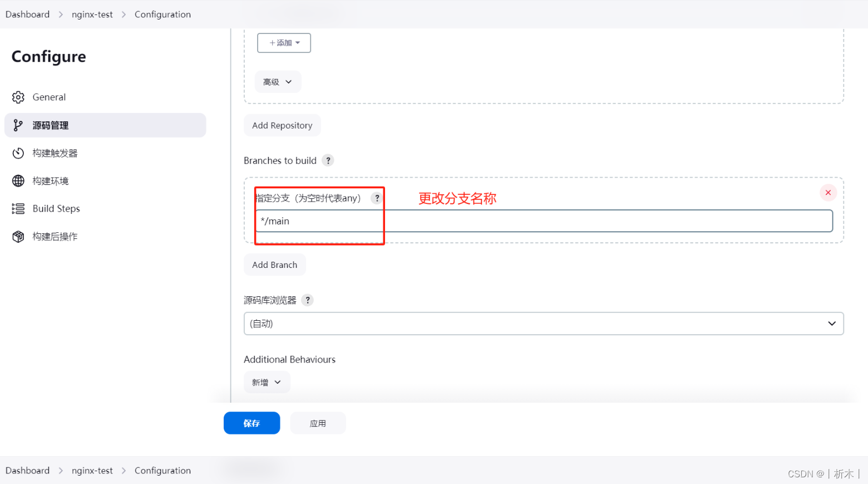868x484 pixels.
Task: Open nginx-test in bottom breadcrumb
Action: pyautogui.click(x=92, y=471)
